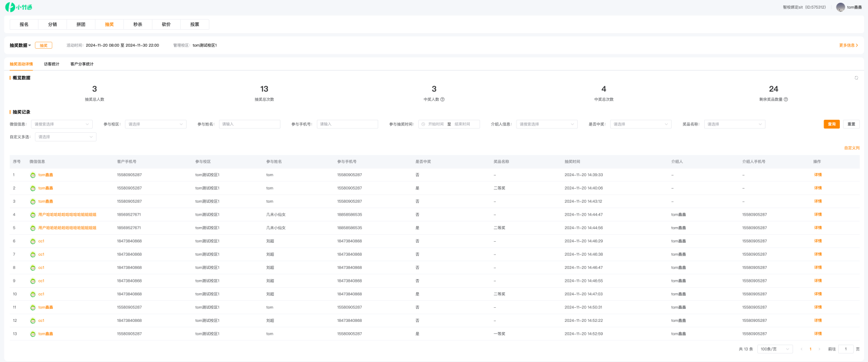Click the 开始时间 start time field
The height and width of the screenshot is (362, 868).
coord(436,124)
